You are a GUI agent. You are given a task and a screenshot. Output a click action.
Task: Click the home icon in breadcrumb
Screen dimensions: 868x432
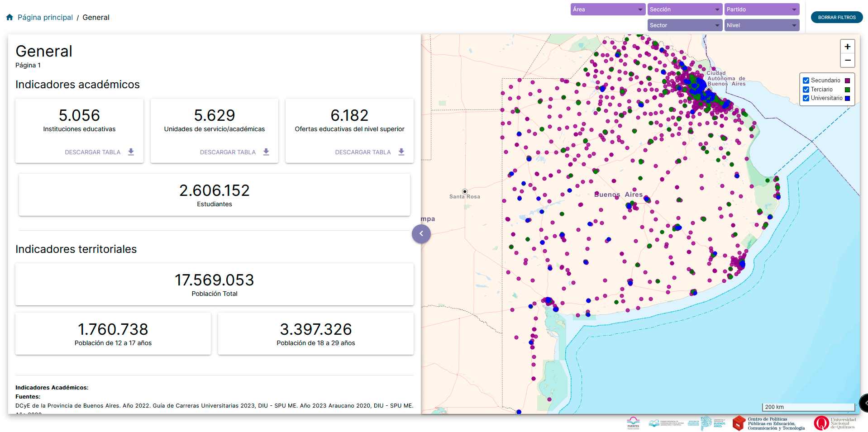[10, 17]
